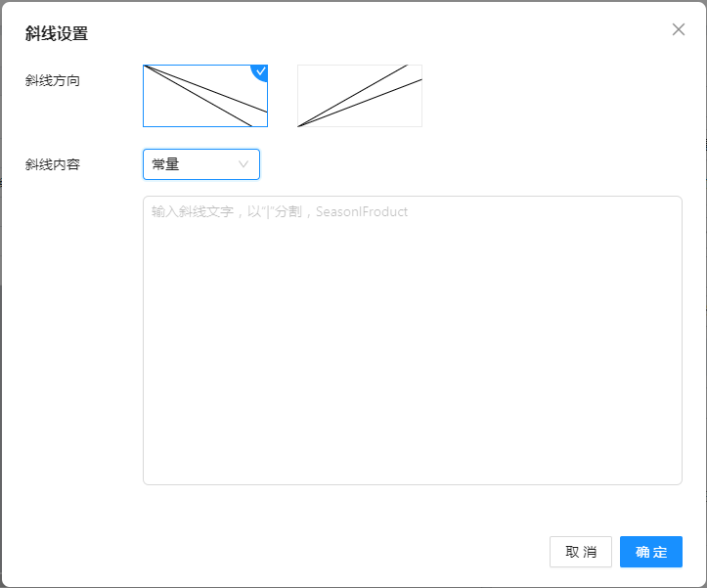The height and width of the screenshot is (588, 707).
Task: Choose the downward-sloping diagonal lines option
Action: tap(205, 96)
